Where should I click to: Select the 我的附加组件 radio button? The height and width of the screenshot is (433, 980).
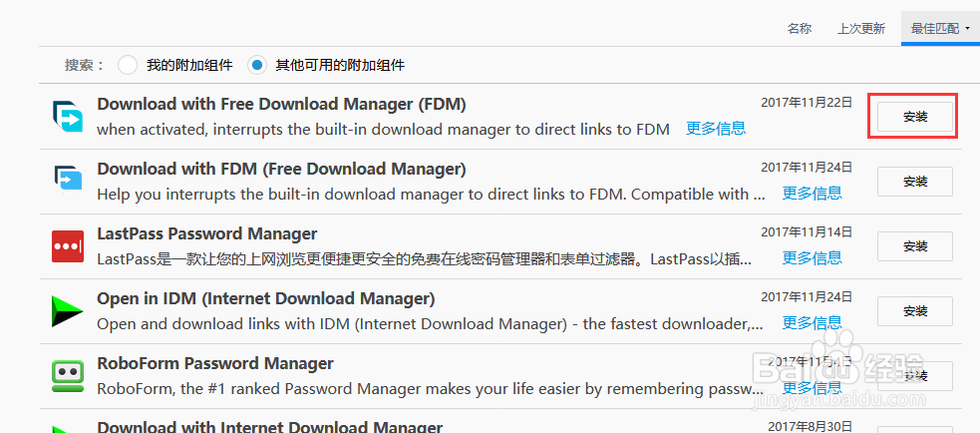click(x=127, y=66)
